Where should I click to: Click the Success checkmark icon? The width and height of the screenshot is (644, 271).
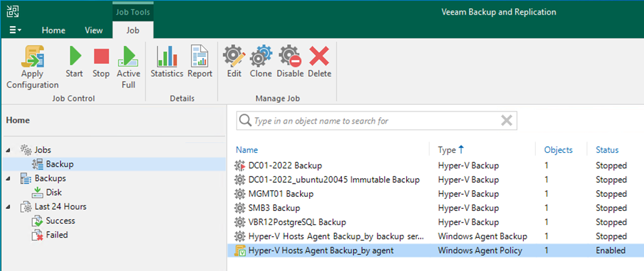tap(37, 221)
